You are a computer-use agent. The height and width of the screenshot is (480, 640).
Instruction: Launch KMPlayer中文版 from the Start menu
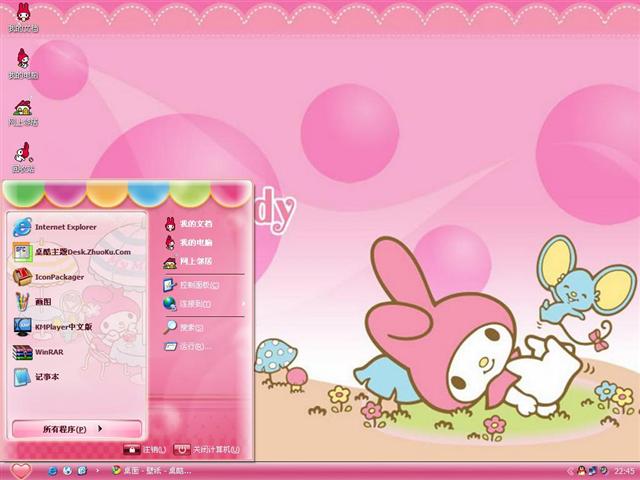pyautogui.click(x=62, y=326)
